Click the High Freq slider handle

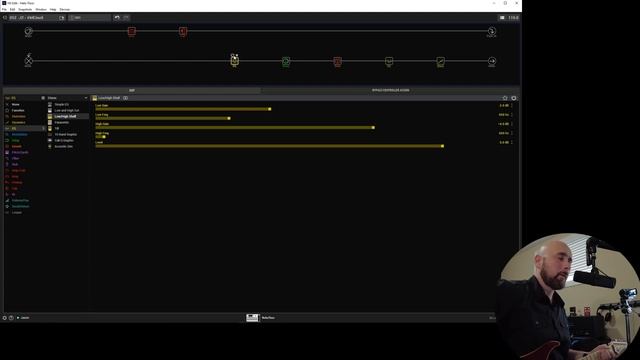tap(104, 137)
